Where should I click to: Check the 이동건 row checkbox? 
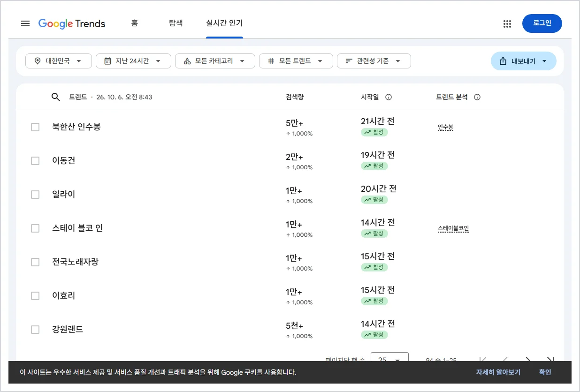pyautogui.click(x=35, y=161)
